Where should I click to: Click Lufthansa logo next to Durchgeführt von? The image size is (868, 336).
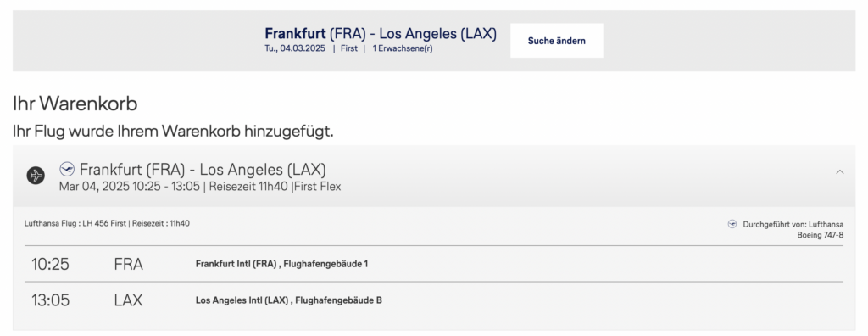pos(732,224)
